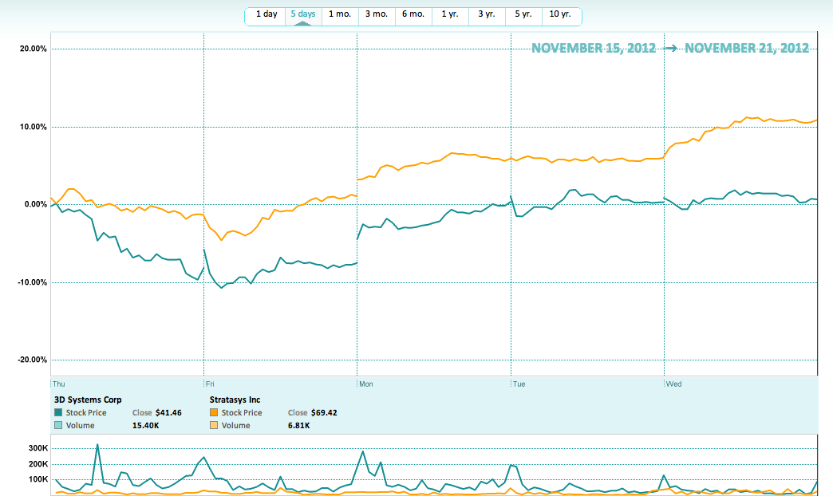
Task: Click Stratasys Stock Price orange swatch
Action: coord(214,413)
